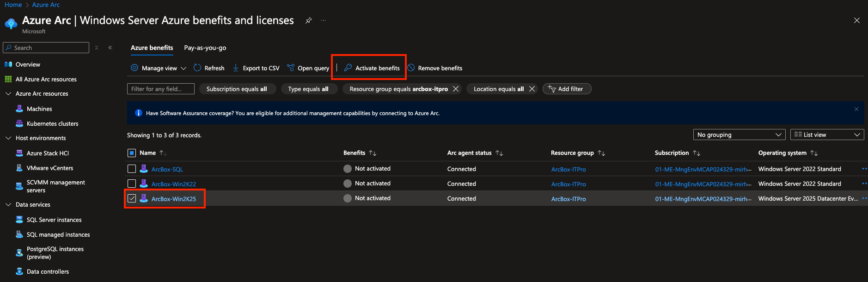Open Overview in the sidebar
868x282 pixels.
(x=28, y=64)
